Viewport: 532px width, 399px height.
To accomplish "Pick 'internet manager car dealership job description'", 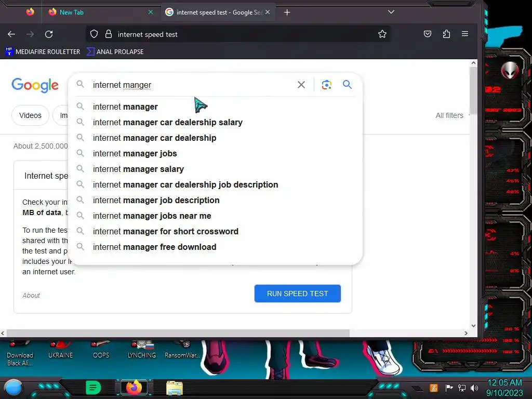I will 216,184.
